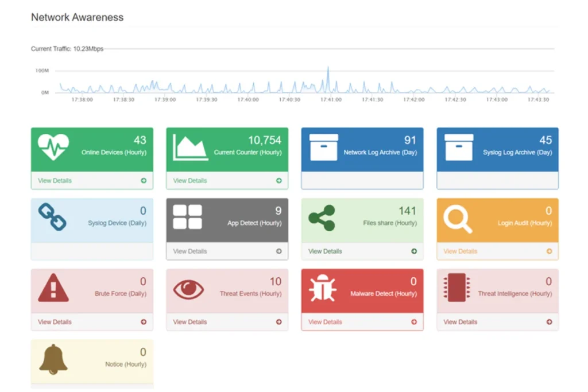Click the Files share icon

coord(322,218)
